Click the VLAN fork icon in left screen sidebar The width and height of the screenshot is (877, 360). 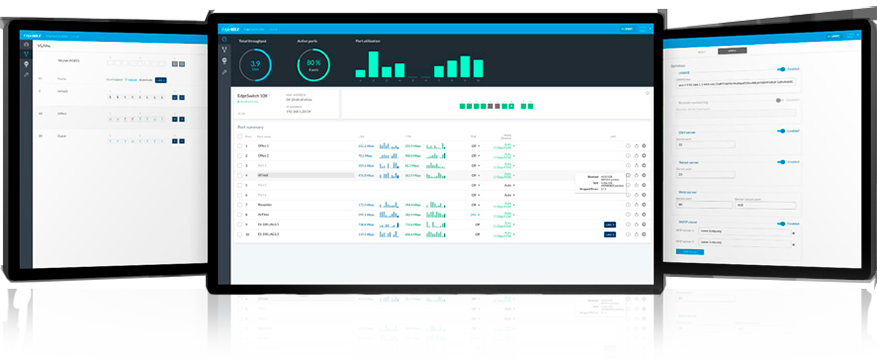pyautogui.click(x=26, y=54)
